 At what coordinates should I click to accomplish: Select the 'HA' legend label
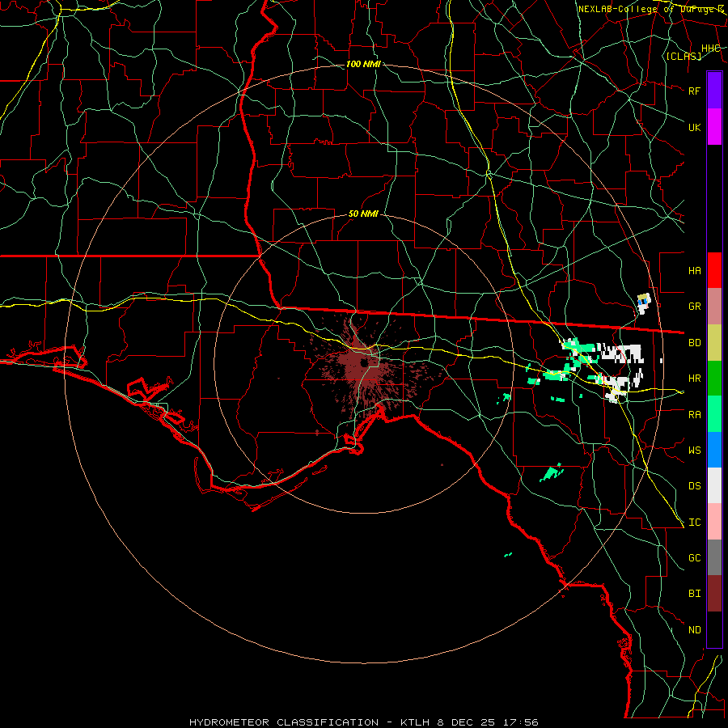click(x=694, y=271)
